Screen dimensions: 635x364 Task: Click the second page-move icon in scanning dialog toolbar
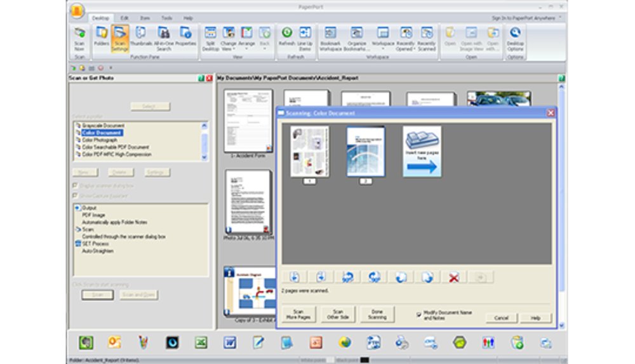point(321,278)
